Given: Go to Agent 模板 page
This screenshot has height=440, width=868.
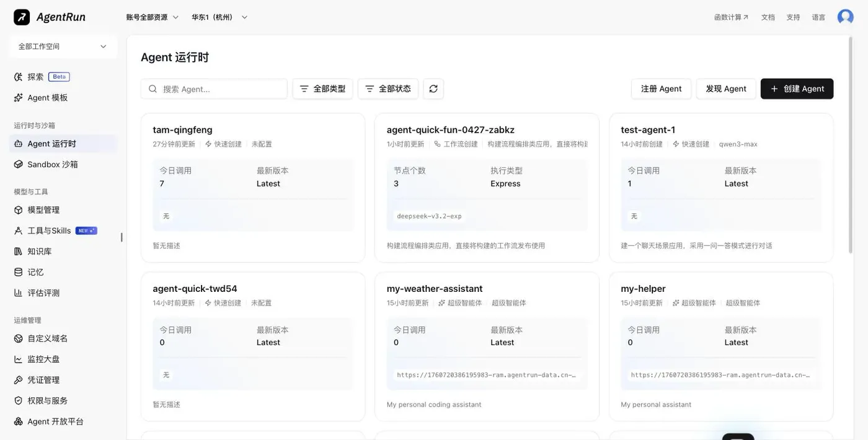Looking at the screenshot, I should [63, 97].
